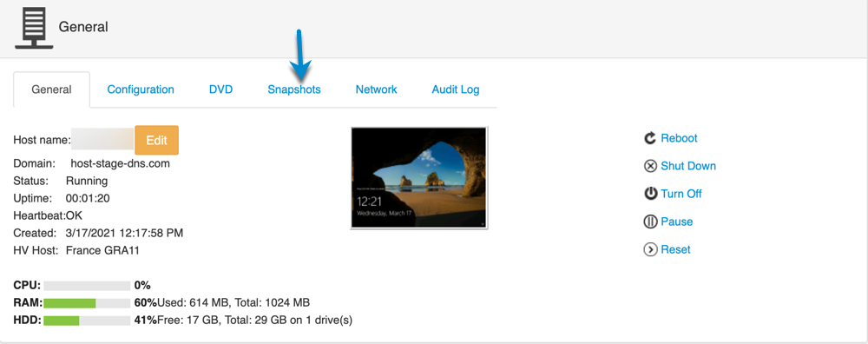Click the Pause link
Image resolution: width=868 pixels, height=344 pixels.
click(677, 222)
